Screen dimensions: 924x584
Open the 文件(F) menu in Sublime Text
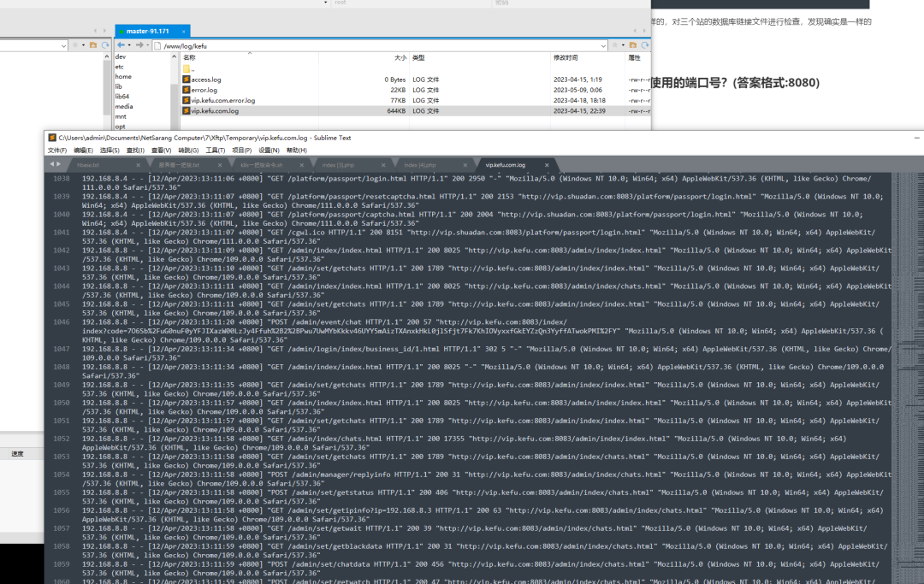57,150
